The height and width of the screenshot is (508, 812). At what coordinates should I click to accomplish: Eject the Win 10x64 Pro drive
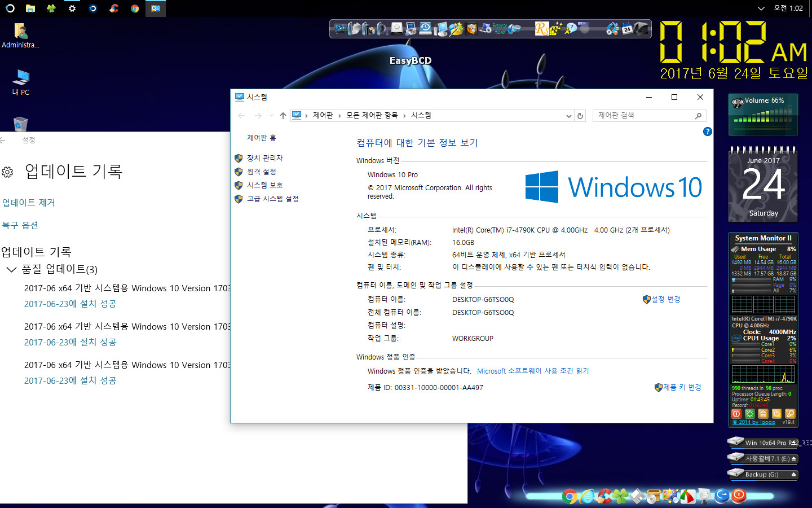(x=793, y=443)
